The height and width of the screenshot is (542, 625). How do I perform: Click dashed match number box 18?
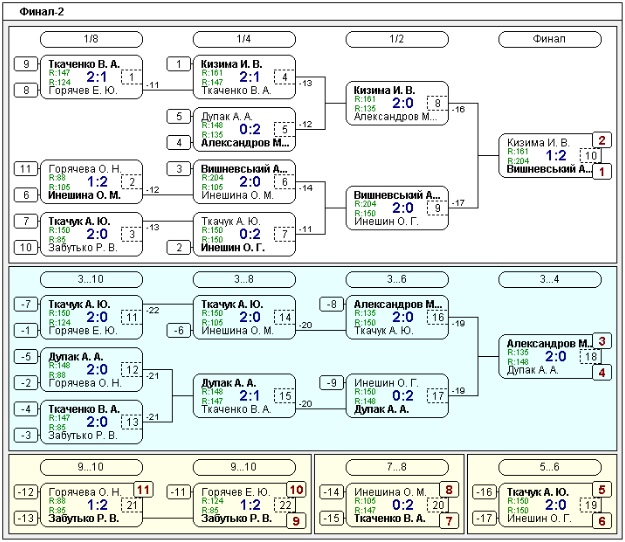pyautogui.click(x=590, y=356)
